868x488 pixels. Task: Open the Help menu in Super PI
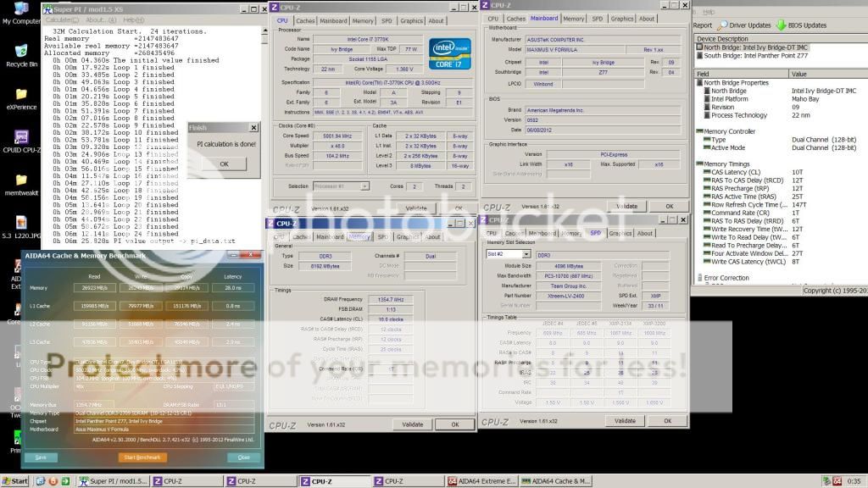pyautogui.click(x=133, y=20)
